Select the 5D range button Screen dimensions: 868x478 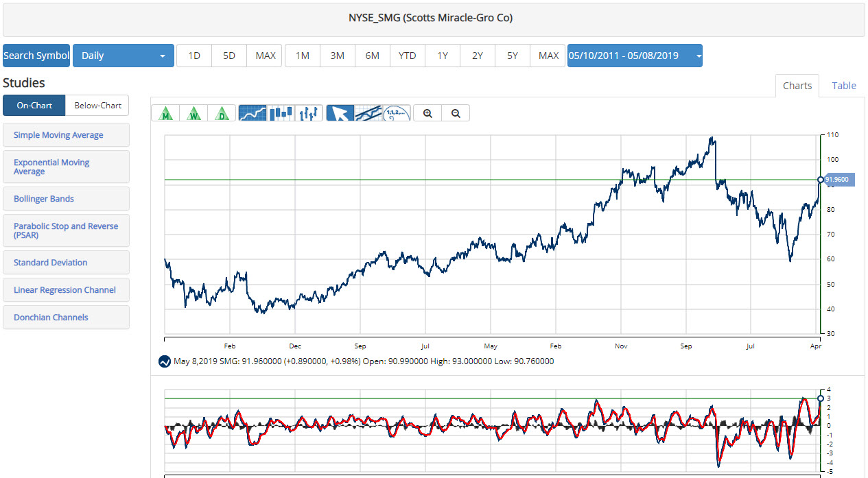coord(229,56)
